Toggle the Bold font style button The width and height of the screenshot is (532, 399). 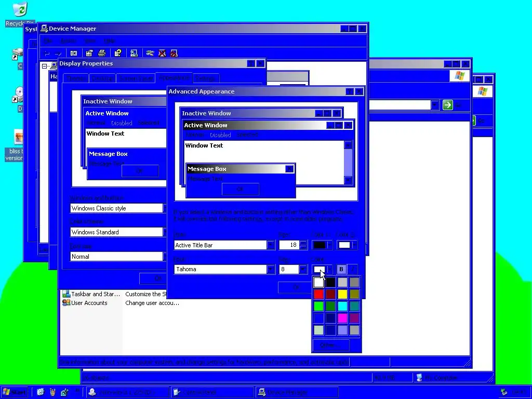(x=341, y=269)
